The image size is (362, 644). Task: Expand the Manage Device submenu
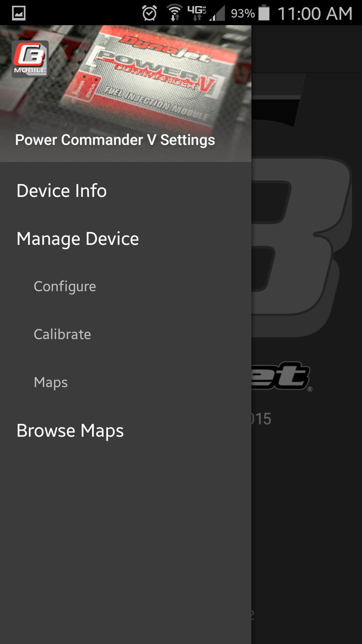click(78, 239)
